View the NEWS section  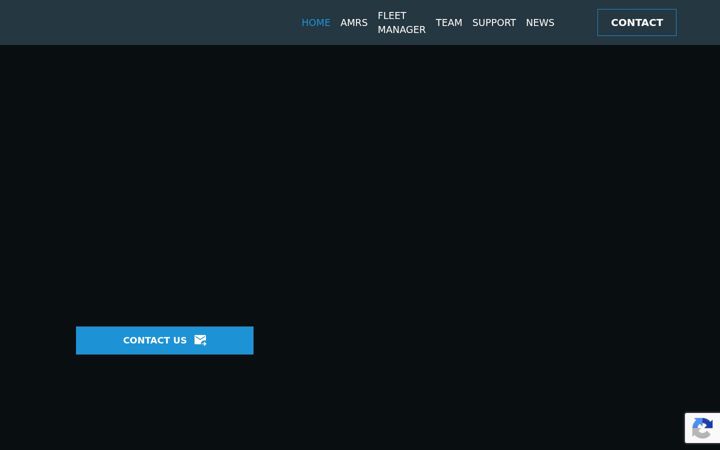coord(540,22)
